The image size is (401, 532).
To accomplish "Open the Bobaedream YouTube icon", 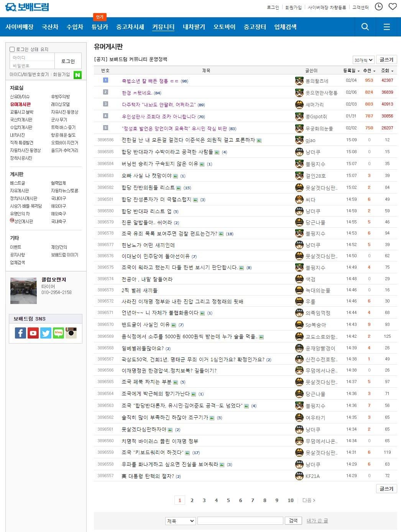I will point(33,333).
